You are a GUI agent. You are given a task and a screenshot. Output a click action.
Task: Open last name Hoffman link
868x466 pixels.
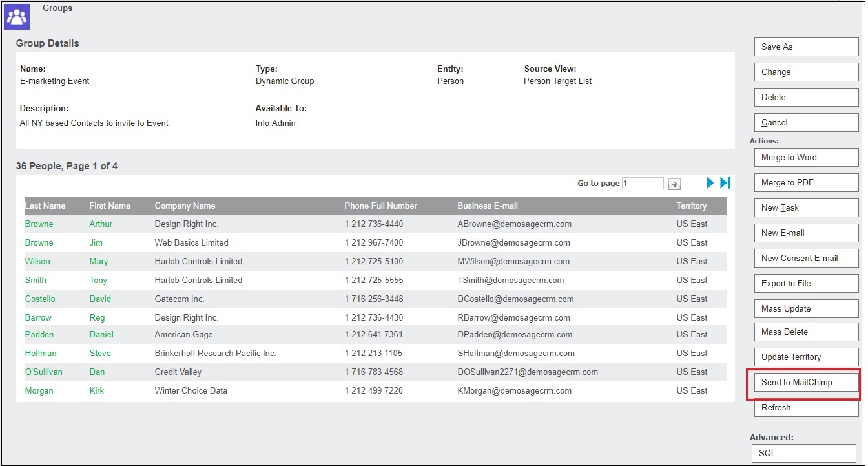(x=41, y=353)
